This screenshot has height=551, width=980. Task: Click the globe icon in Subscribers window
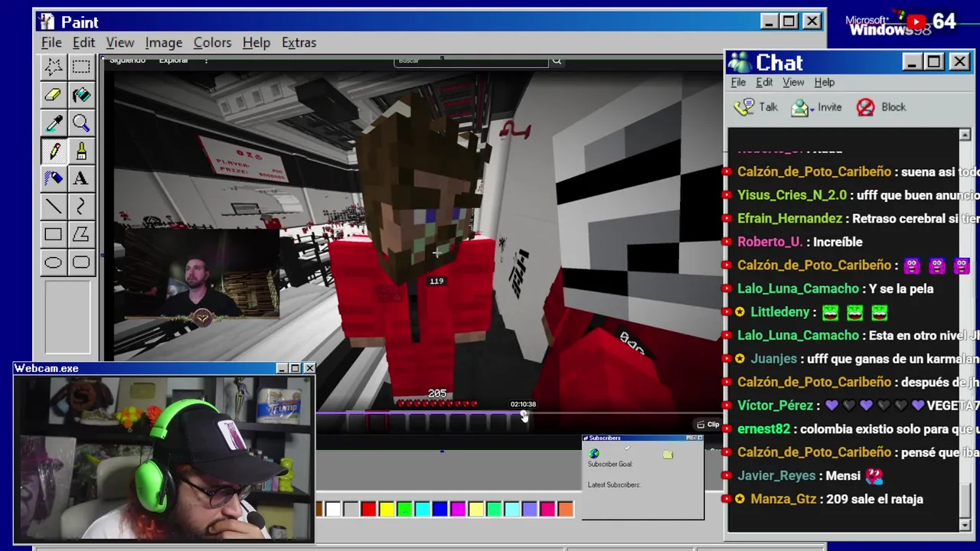(x=593, y=454)
